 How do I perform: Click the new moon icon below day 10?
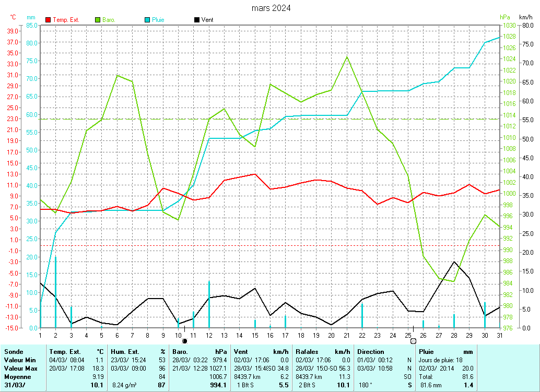(x=184, y=341)
